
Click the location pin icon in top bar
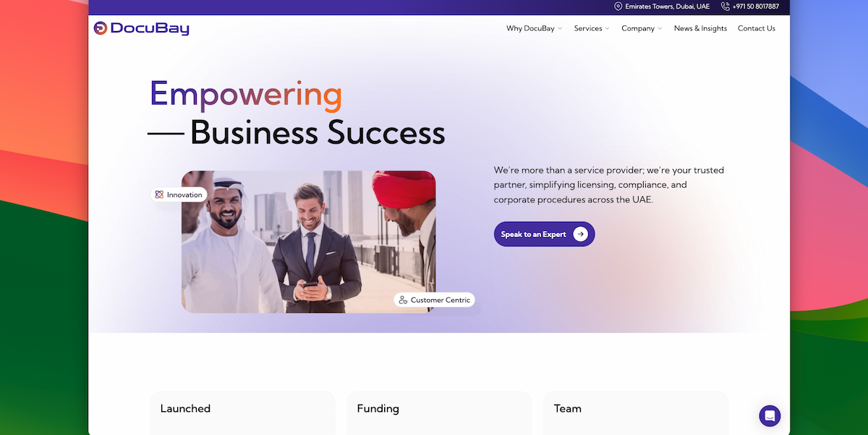618,7
